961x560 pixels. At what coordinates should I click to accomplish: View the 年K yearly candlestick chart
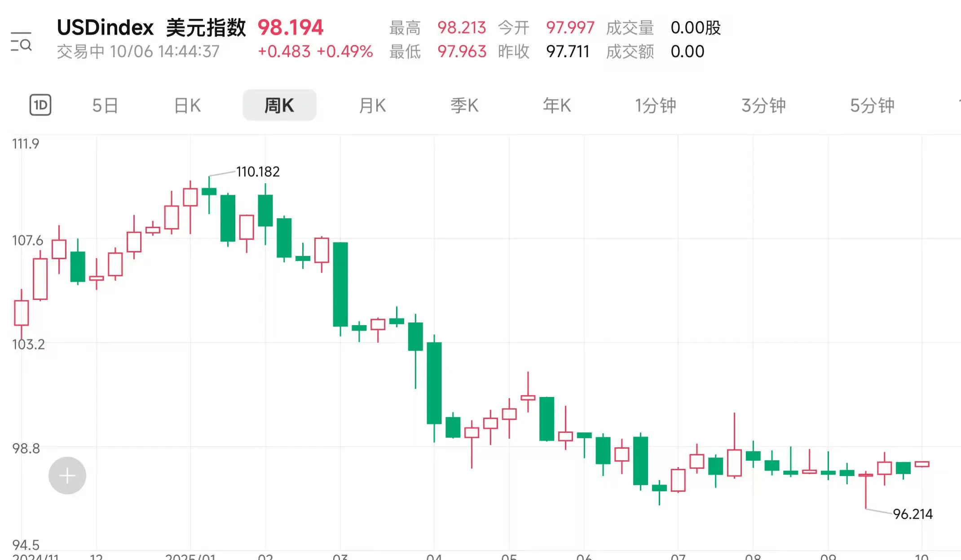point(557,105)
